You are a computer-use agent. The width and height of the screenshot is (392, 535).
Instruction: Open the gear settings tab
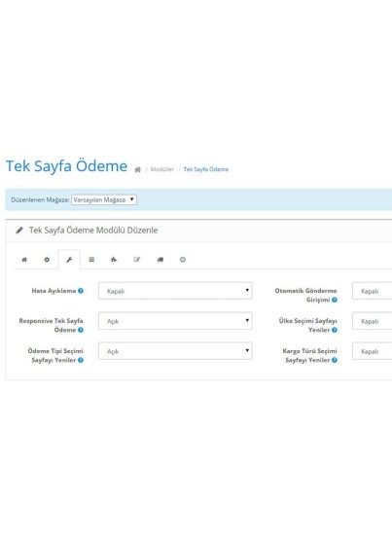pyautogui.click(x=47, y=260)
